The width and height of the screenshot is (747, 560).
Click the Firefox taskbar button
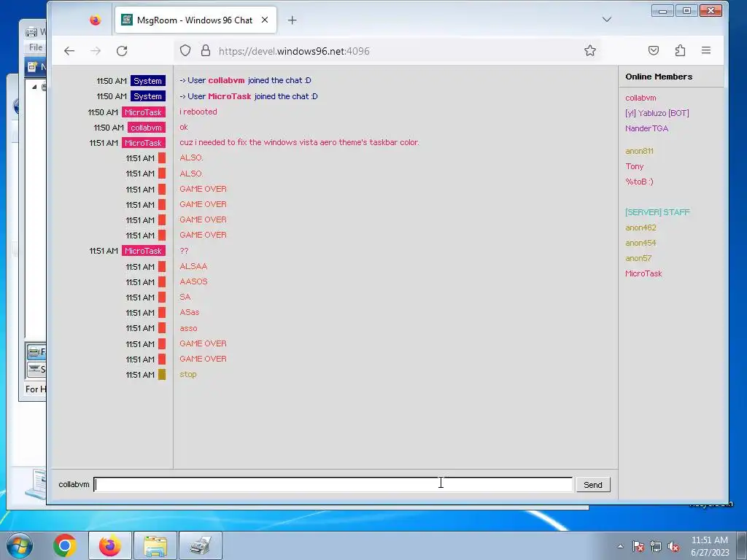pyautogui.click(x=109, y=545)
